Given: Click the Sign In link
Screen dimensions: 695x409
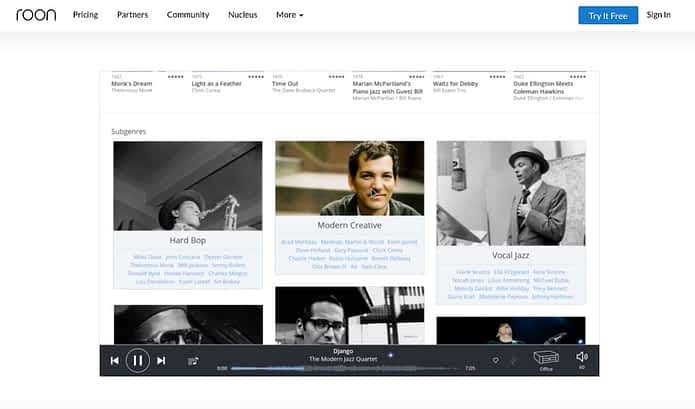Looking at the screenshot, I should [659, 15].
